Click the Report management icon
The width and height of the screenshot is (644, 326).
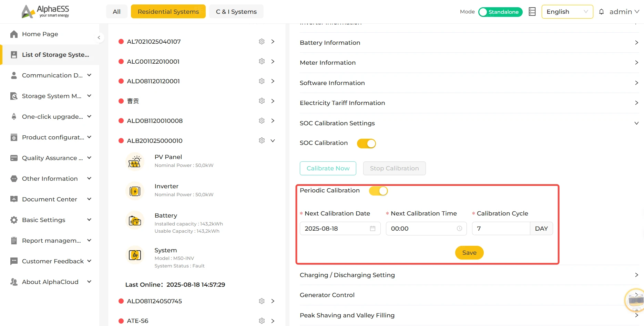point(14,241)
